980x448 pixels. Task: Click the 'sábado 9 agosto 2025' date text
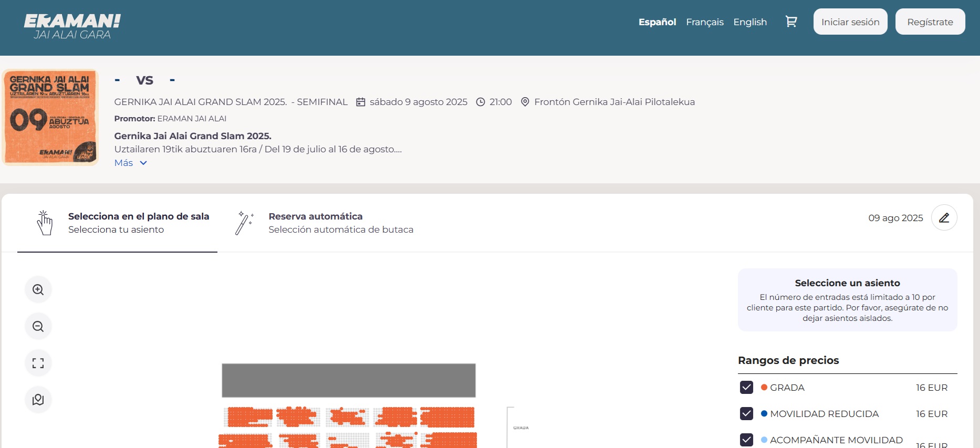(x=419, y=102)
